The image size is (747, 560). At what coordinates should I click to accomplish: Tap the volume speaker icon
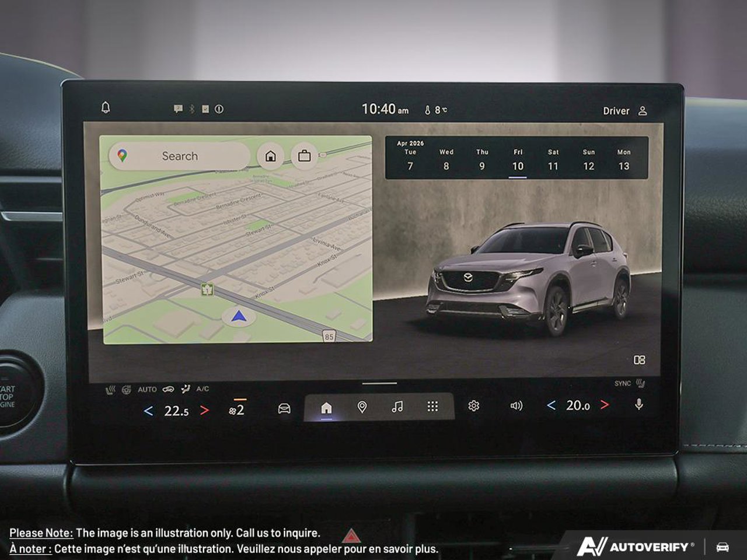tap(516, 406)
